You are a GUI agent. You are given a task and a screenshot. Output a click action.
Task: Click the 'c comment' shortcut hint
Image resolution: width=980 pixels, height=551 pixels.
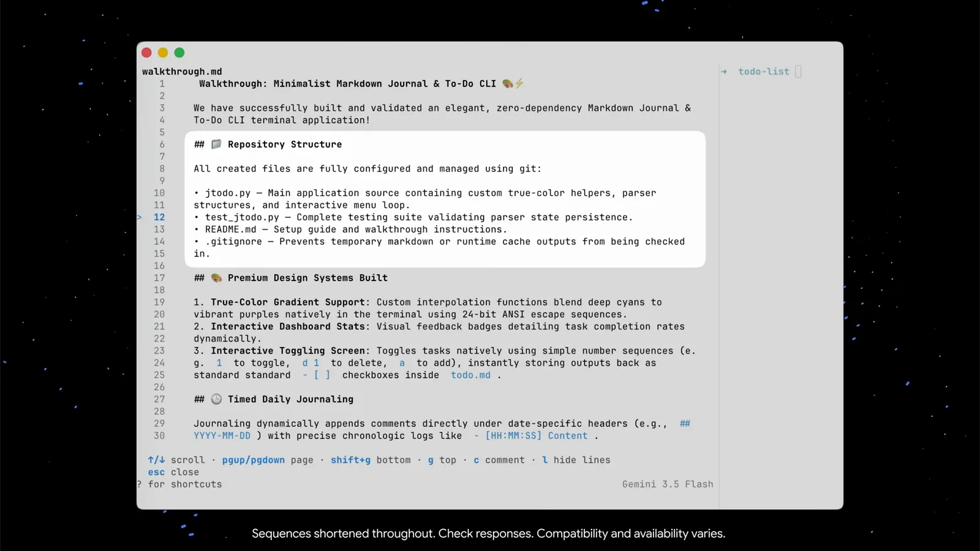(499, 460)
